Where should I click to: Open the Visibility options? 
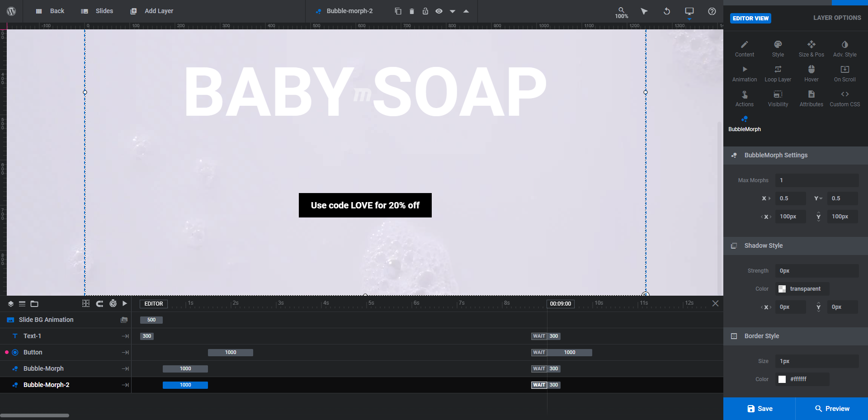coord(778,99)
